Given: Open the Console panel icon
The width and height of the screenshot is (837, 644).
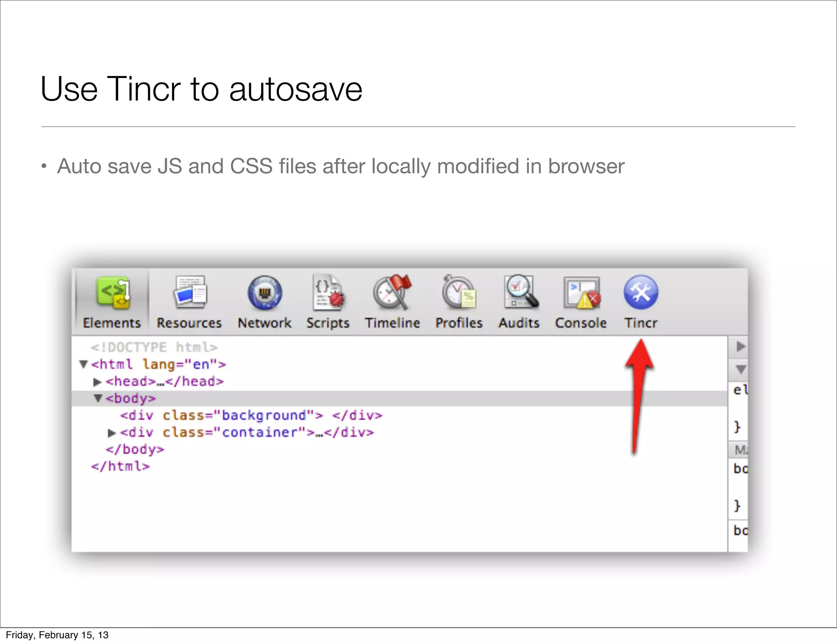Looking at the screenshot, I should [582, 293].
